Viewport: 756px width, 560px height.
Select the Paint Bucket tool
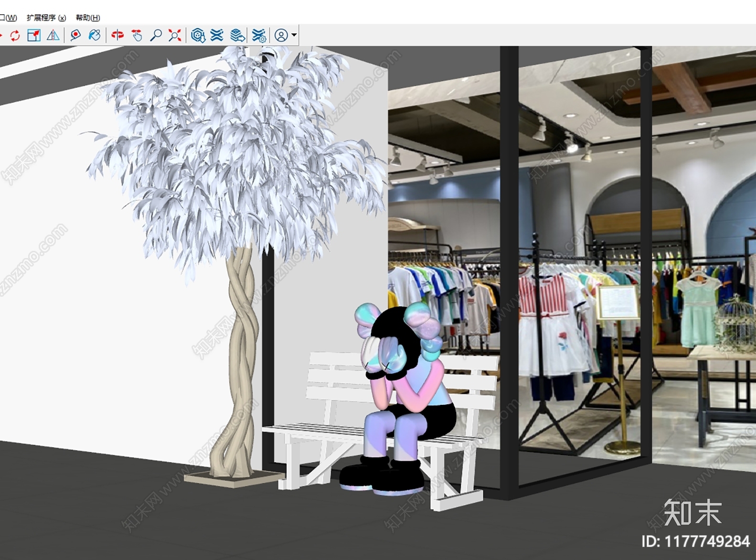(95, 35)
